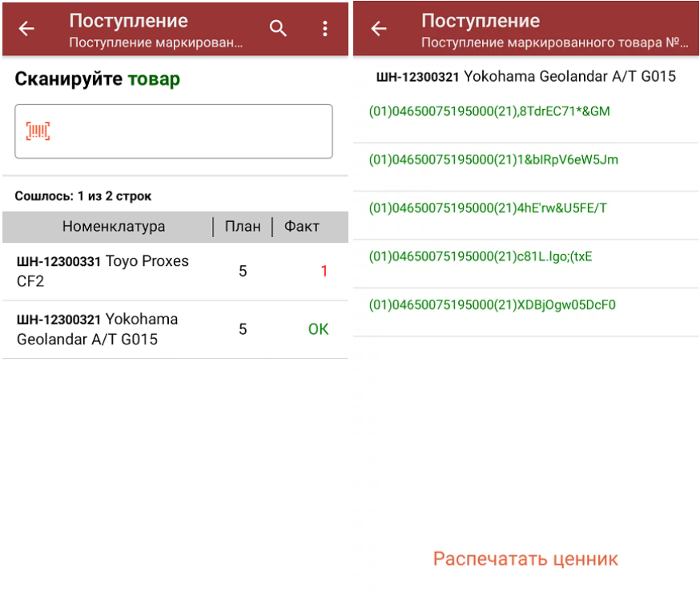700x604 pixels.
Task: Select the code ending in 8TdrEC71*&GM
Action: coord(489,111)
